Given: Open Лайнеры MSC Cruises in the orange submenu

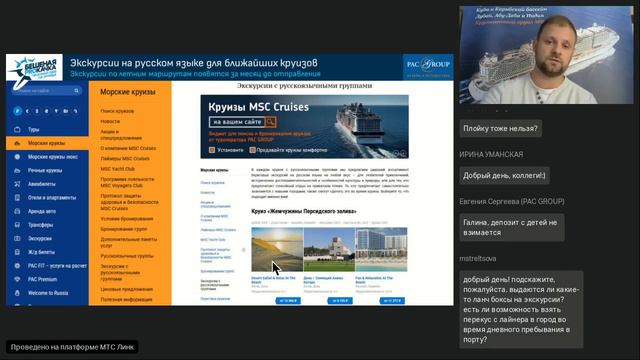Looking at the screenshot, I should [125, 158].
